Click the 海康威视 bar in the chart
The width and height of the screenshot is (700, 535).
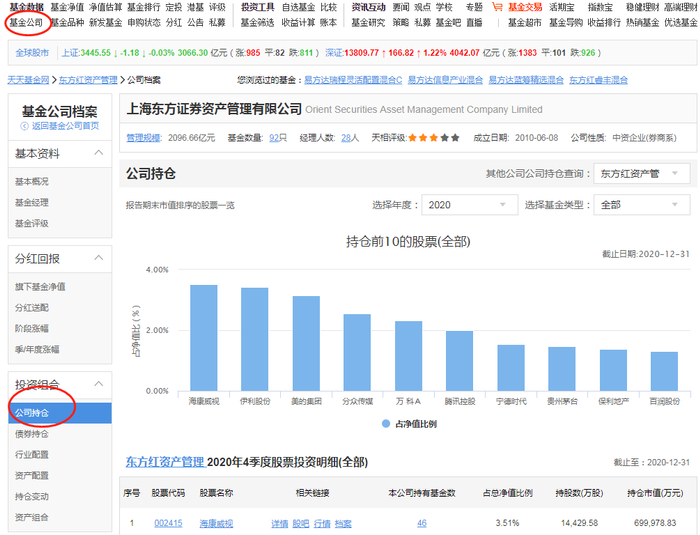pos(204,338)
